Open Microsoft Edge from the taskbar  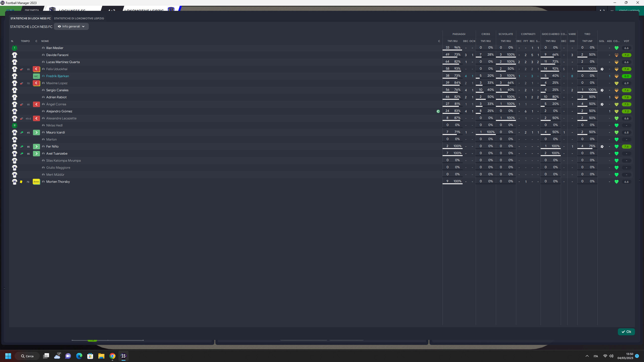[x=79, y=356]
